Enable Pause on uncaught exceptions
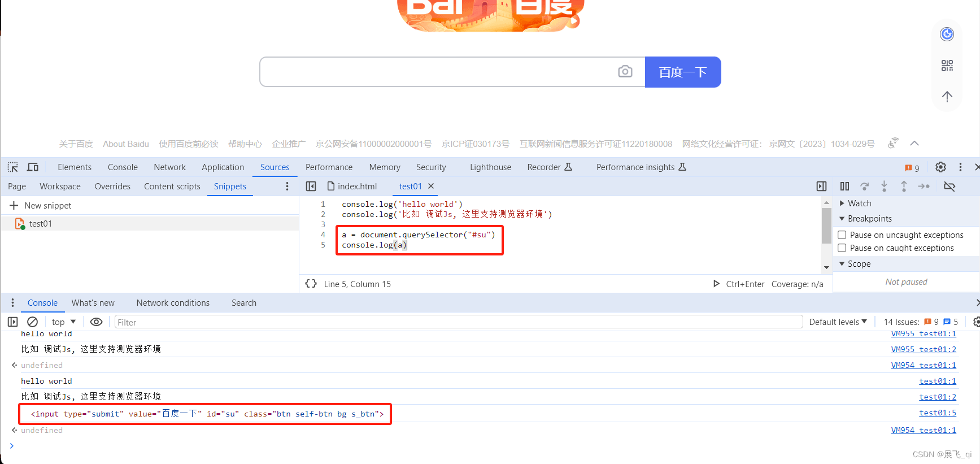This screenshot has width=980, height=464. (842, 235)
